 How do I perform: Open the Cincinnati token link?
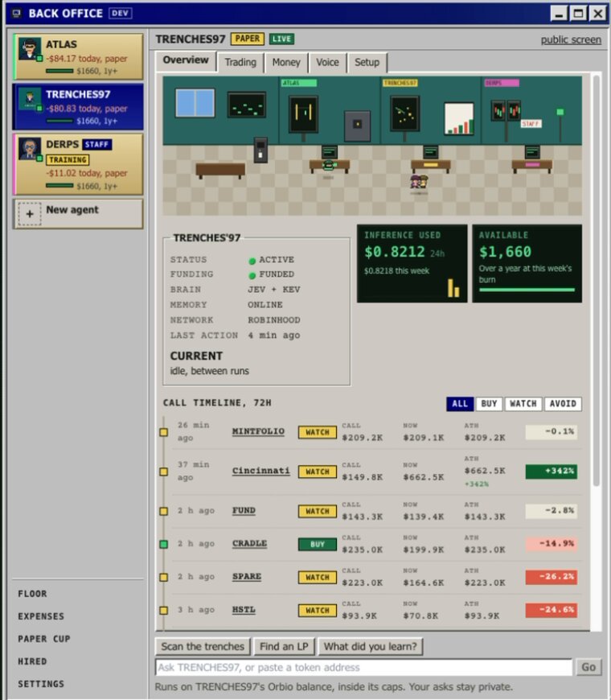click(x=261, y=471)
